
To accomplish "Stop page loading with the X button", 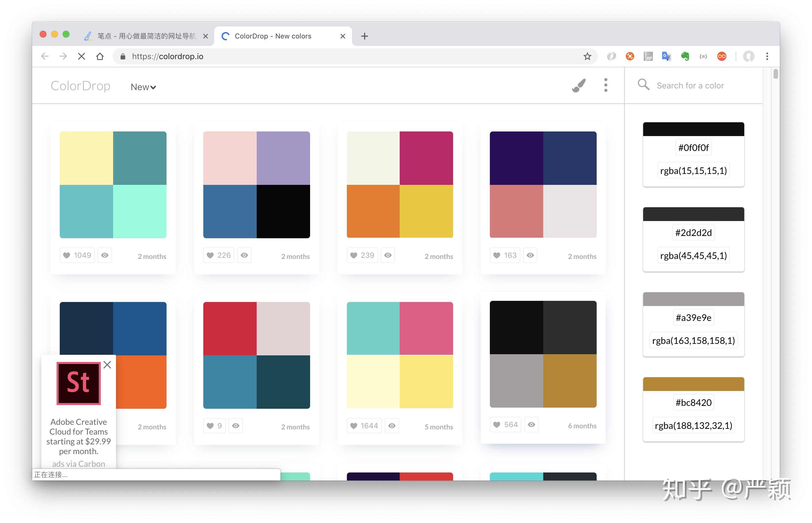I will [x=82, y=56].
